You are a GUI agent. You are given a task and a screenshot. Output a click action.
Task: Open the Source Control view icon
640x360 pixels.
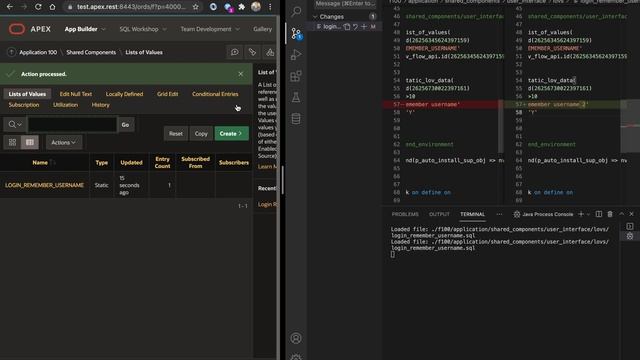coord(296,33)
